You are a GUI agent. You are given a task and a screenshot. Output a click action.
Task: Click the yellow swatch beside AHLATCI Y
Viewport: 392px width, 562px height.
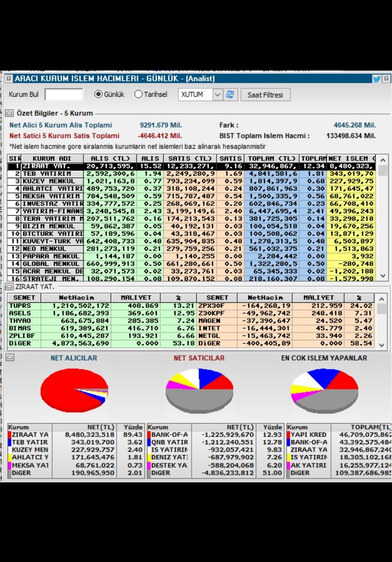[10, 457]
